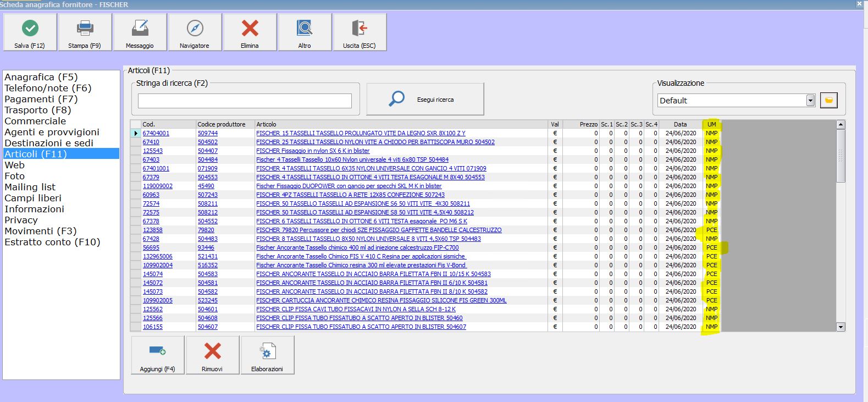Open producer code link 504407

[x=208, y=151]
